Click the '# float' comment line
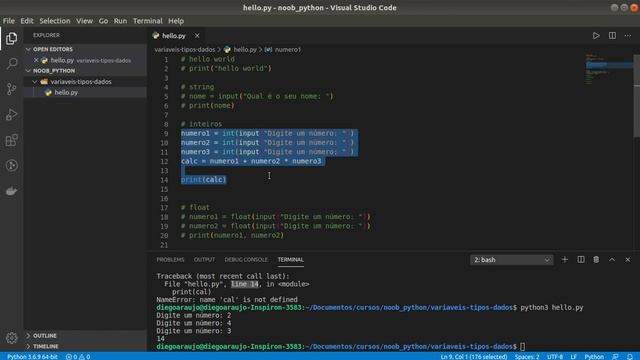640x360 pixels. [195, 207]
